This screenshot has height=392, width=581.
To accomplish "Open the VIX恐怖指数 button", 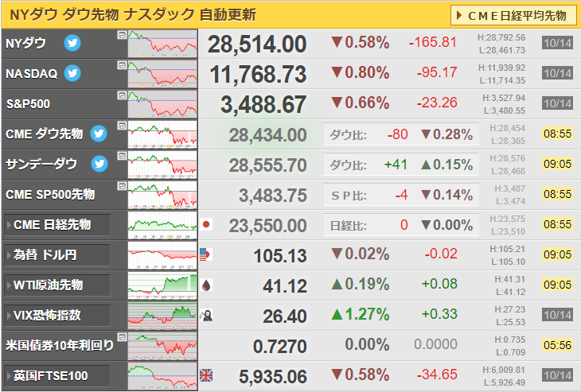I will point(57,316).
